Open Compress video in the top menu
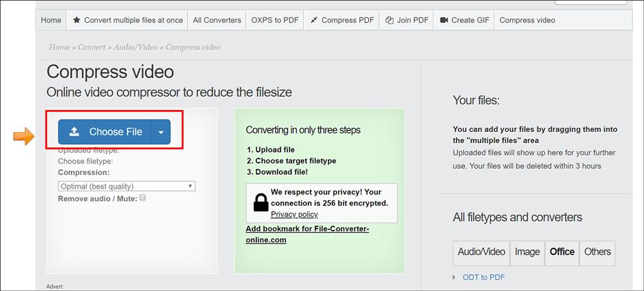Viewport: 644px width, 291px height. 527,20
